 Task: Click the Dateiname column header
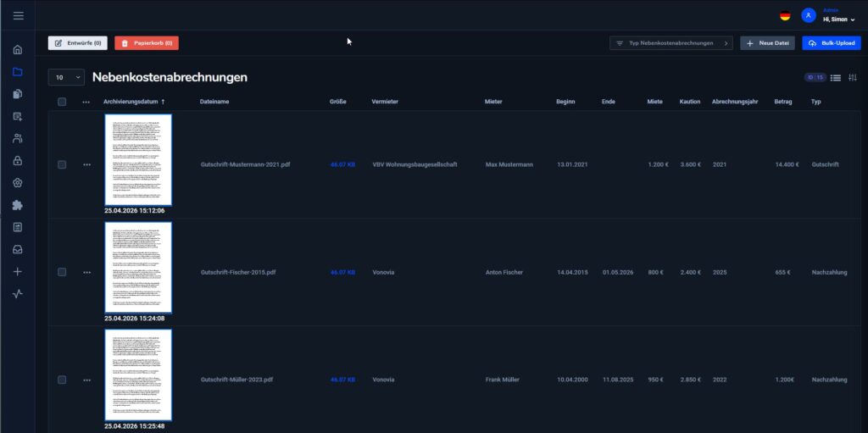(214, 102)
